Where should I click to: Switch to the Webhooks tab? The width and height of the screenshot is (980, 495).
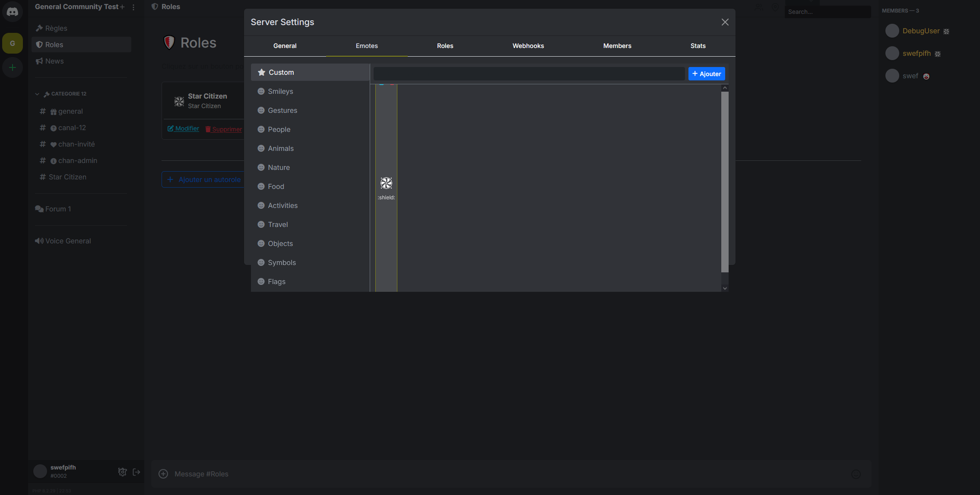pos(528,46)
